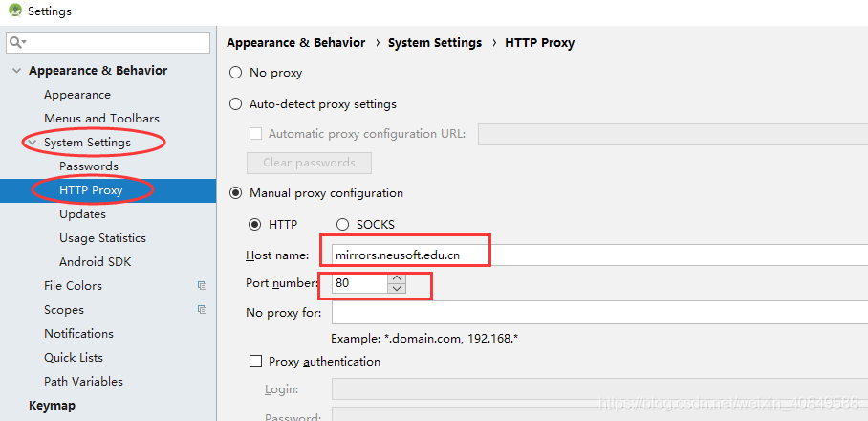Click the System Settings breadcrumb
The image size is (868, 421).
coord(434,43)
